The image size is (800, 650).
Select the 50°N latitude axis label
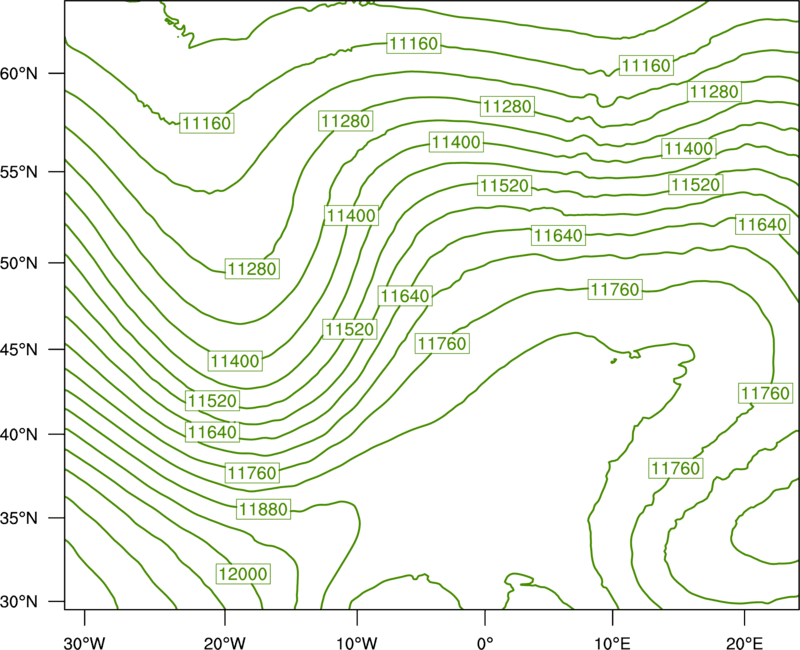[19, 264]
